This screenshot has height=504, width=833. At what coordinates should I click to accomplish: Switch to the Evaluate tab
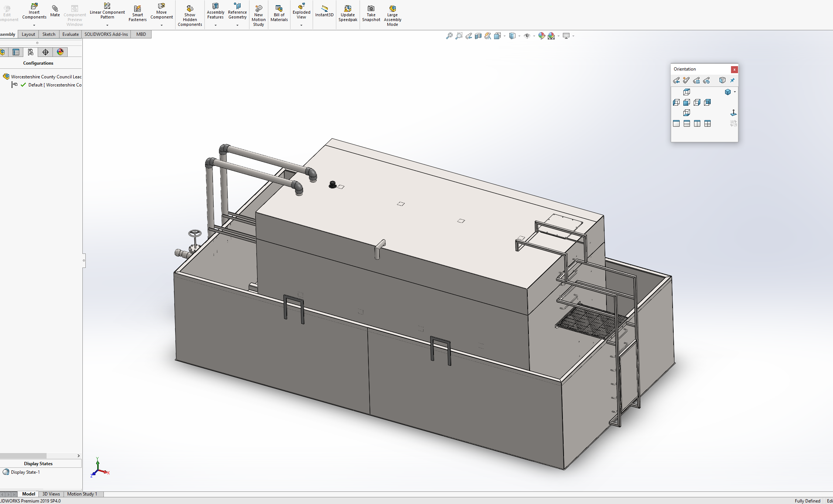(x=70, y=34)
